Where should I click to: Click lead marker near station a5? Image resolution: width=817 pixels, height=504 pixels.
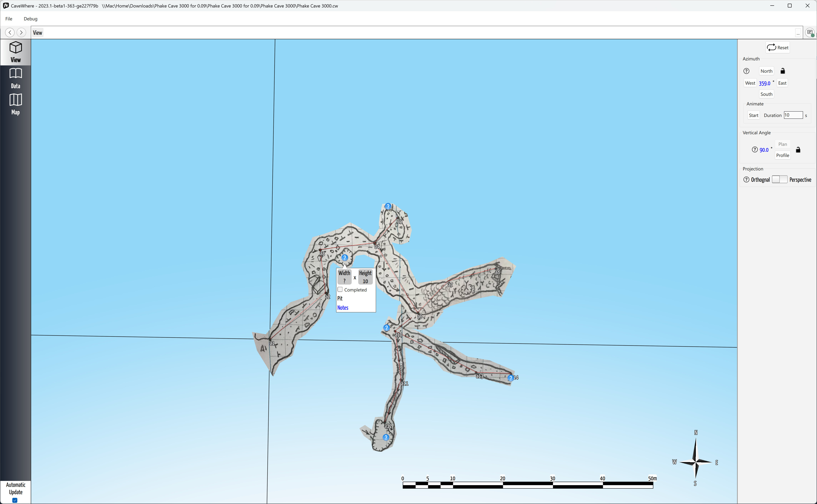tap(388, 206)
